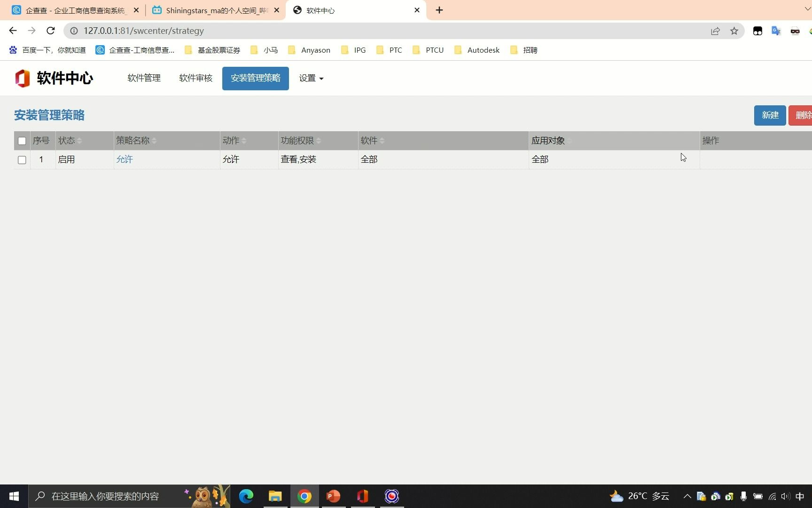Toggle the select-all checkbox in table header
Viewport: 812px width, 508px height.
[22, 141]
